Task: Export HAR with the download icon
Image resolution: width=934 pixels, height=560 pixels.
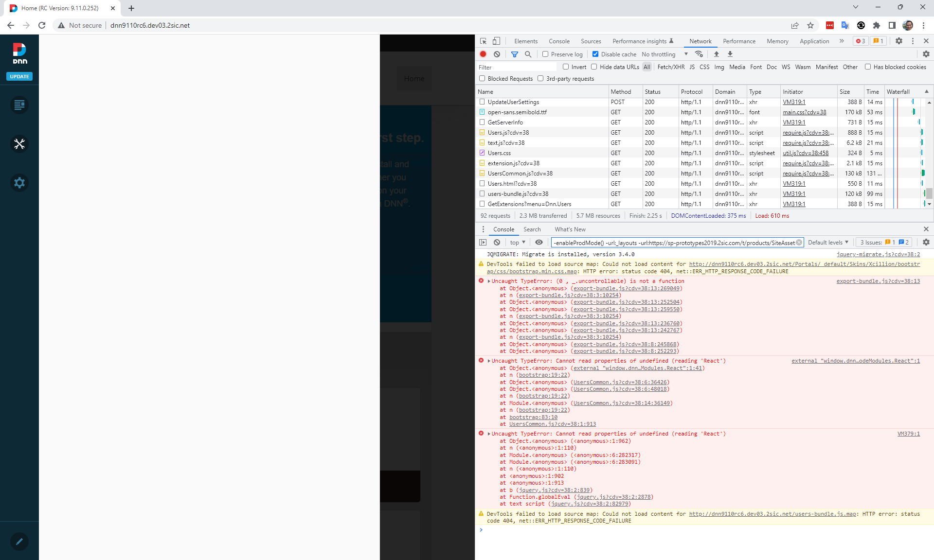Action: point(730,54)
